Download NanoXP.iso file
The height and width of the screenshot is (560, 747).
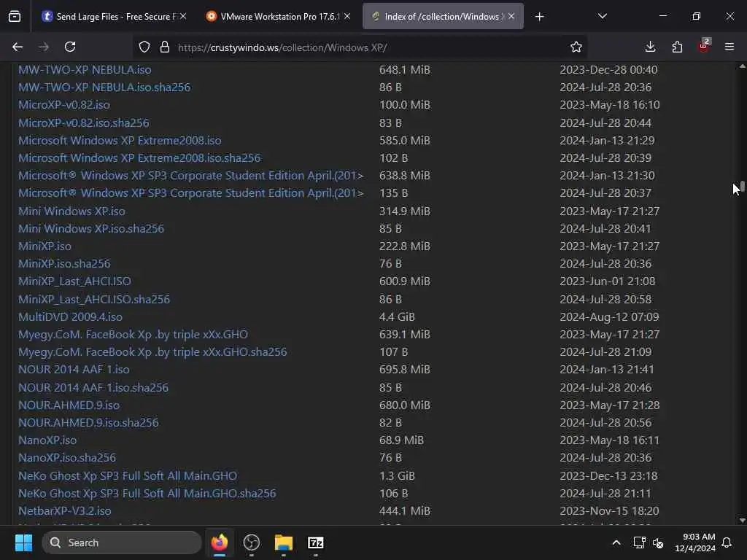click(47, 440)
